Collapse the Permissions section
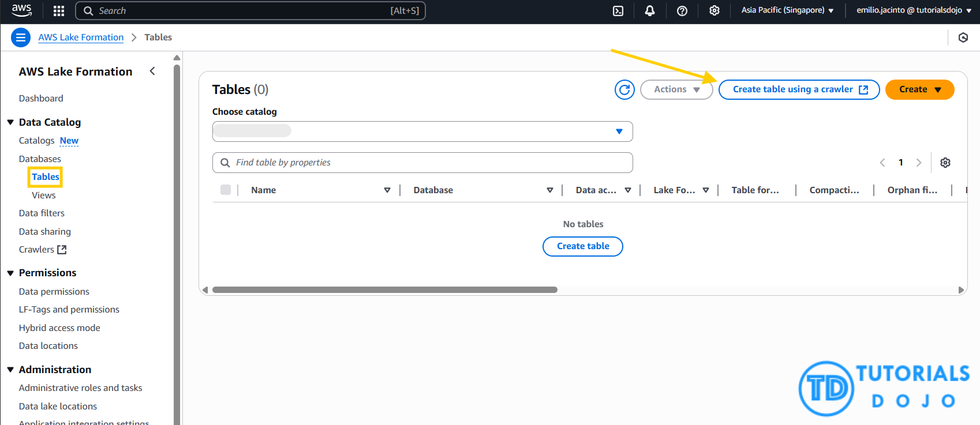The height and width of the screenshot is (425, 980). (10, 273)
